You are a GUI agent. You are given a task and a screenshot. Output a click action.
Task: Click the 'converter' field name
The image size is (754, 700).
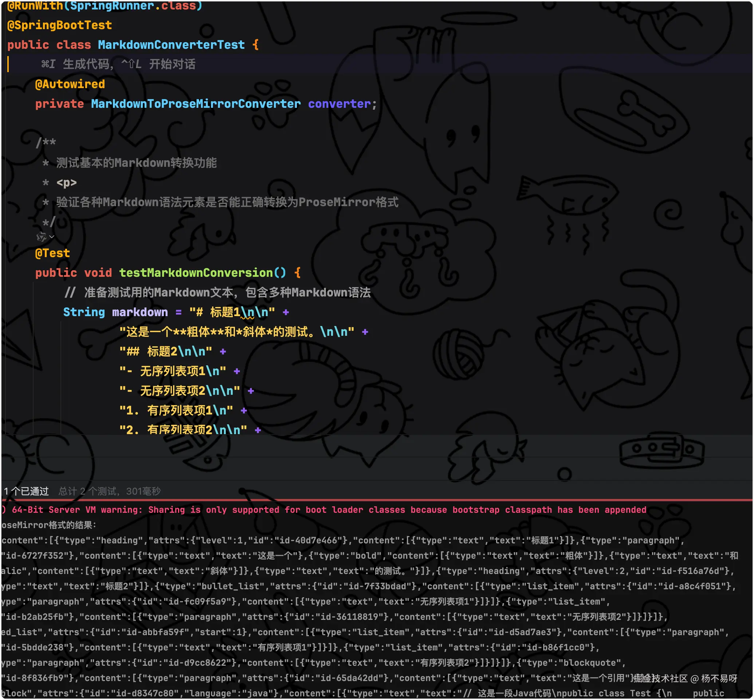pyautogui.click(x=339, y=104)
